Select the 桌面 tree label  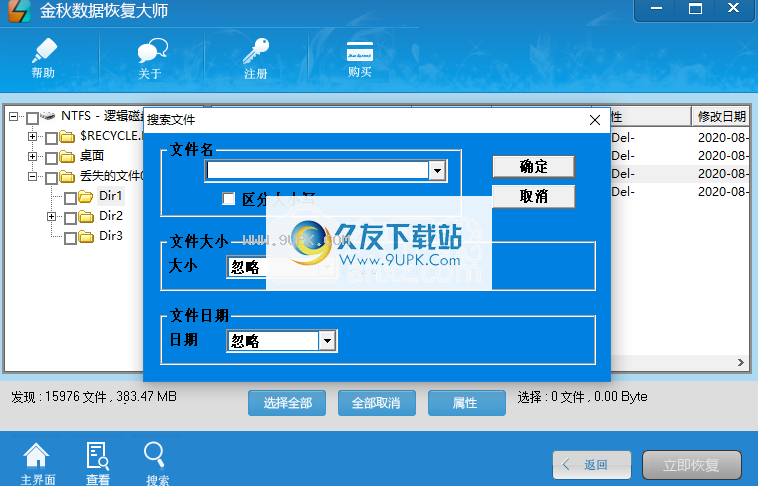92,156
